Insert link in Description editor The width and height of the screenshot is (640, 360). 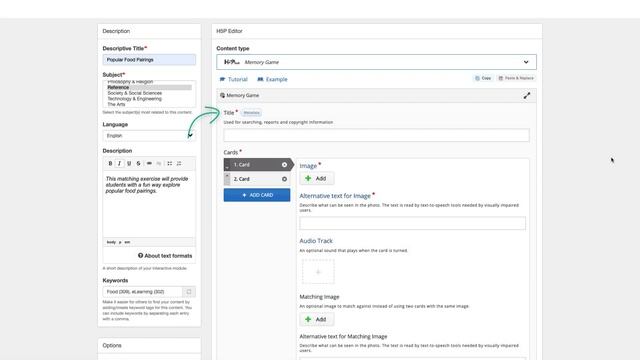(x=149, y=163)
